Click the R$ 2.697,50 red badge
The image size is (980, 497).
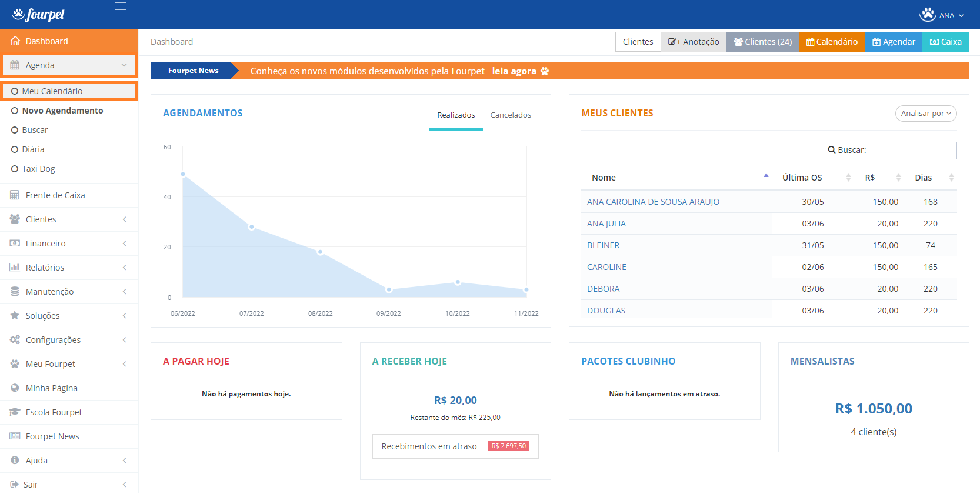(x=509, y=446)
